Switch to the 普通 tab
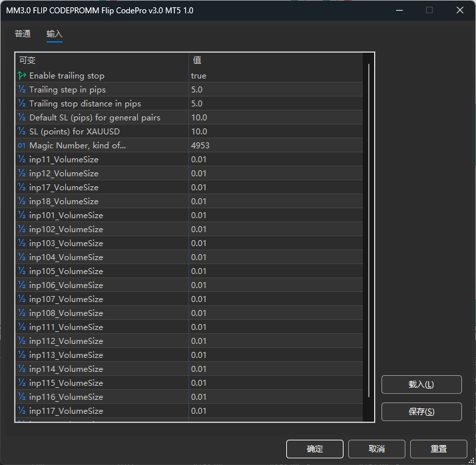The height and width of the screenshot is (465, 476). coord(23,34)
